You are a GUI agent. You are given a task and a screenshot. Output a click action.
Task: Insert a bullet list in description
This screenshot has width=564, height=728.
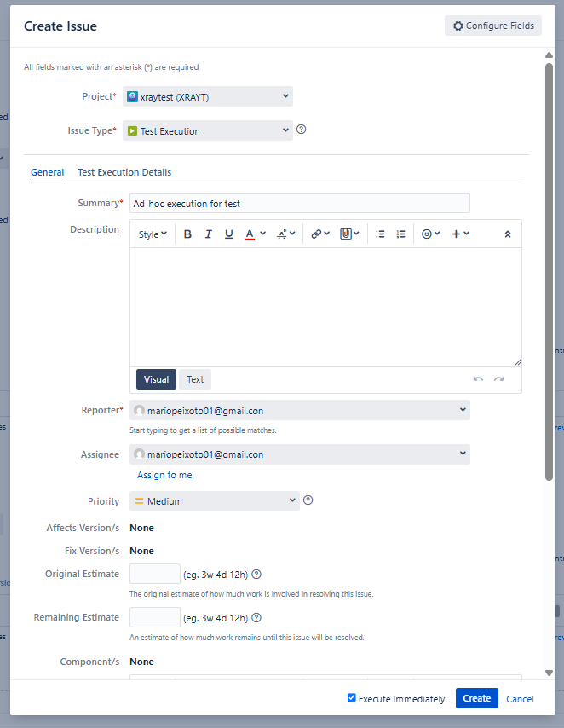click(380, 234)
